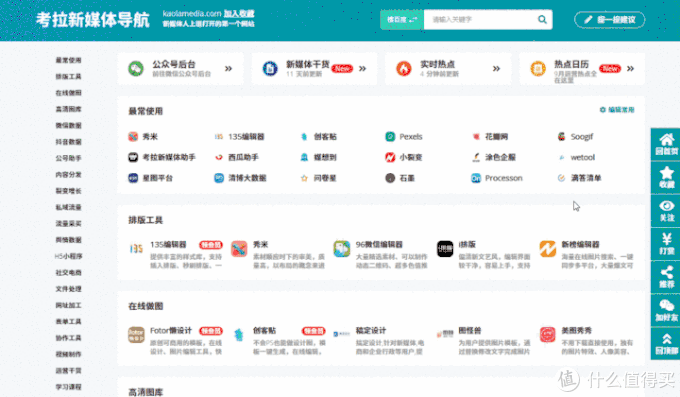Open 考拉新媒体助手 icon link
The image size is (680, 397).
[x=133, y=157]
